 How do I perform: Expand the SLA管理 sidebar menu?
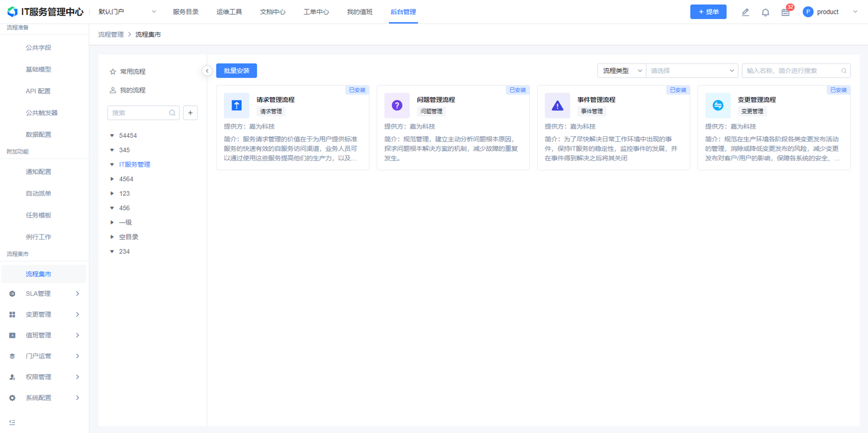click(x=44, y=294)
